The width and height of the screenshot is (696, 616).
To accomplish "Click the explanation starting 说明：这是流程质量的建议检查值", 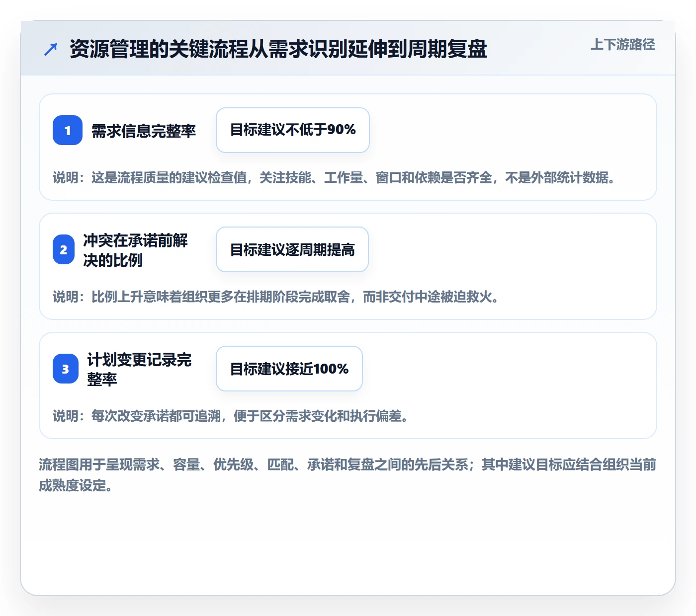I will click(334, 177).
